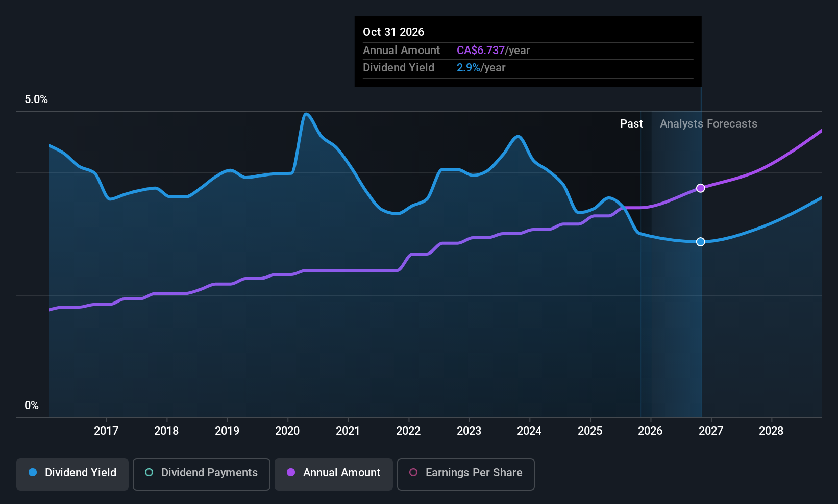This screenshot has height=504, width=838.
Task: Click the CA$6.737 annual amount value
Action: point(480,51)
